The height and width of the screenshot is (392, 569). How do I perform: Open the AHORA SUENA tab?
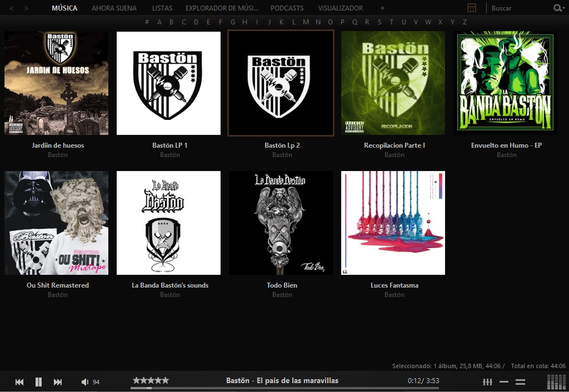(114, 8)
